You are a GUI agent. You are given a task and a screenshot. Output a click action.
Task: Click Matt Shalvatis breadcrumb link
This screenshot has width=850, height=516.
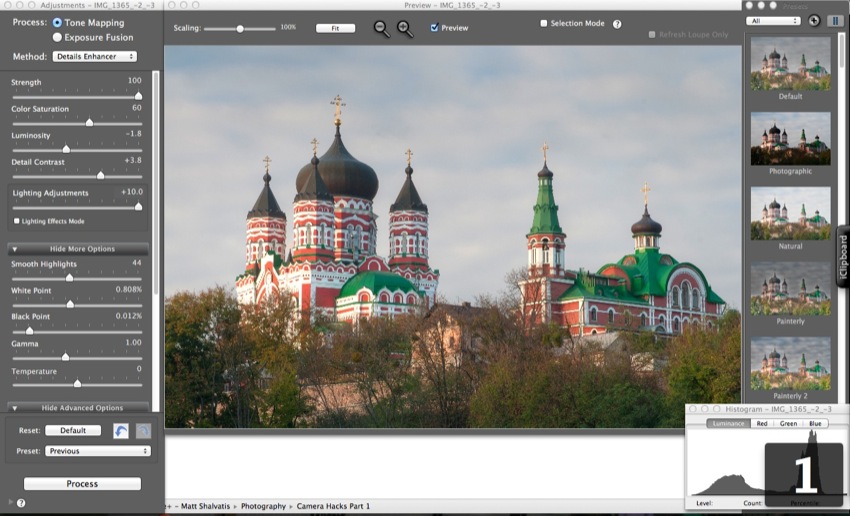[x=205, y=506]
